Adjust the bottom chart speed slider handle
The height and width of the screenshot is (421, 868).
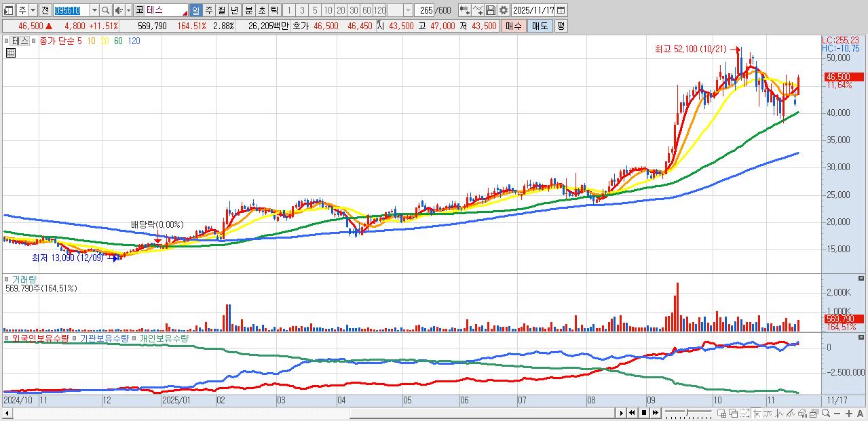tap(688, 412)
